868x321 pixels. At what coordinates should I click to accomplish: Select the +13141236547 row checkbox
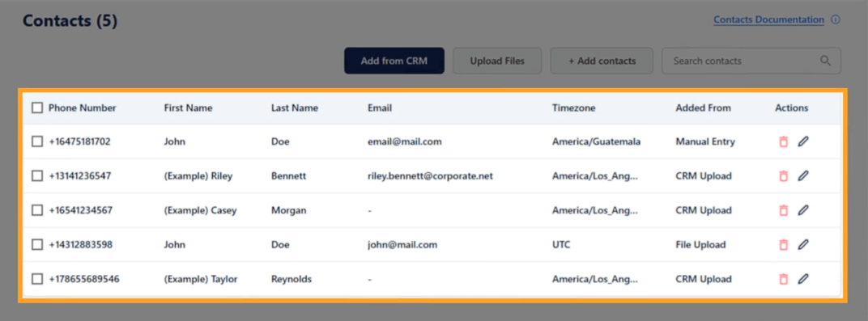tap(37, 175)
